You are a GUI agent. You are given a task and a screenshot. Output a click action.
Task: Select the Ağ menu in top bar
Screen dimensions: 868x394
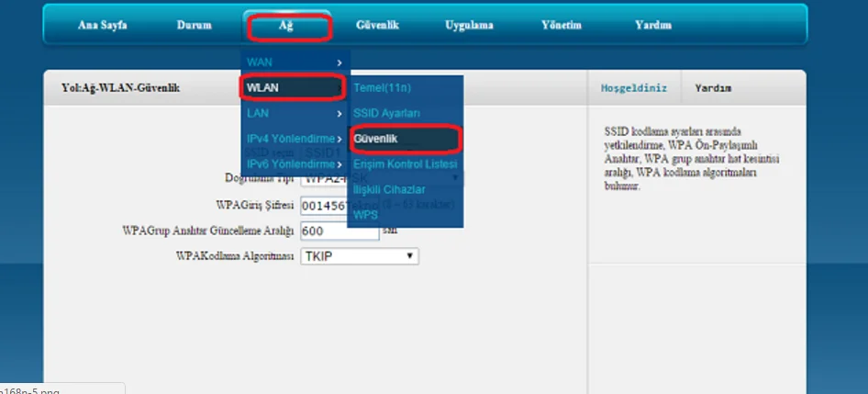pos(287,25)
